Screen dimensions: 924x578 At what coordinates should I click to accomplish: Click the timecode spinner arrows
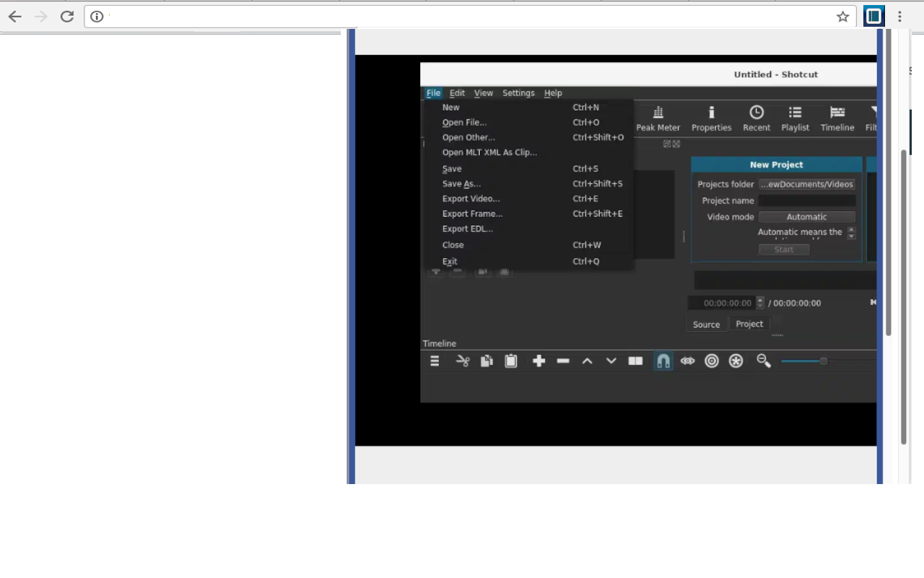(x=759, y=303)
